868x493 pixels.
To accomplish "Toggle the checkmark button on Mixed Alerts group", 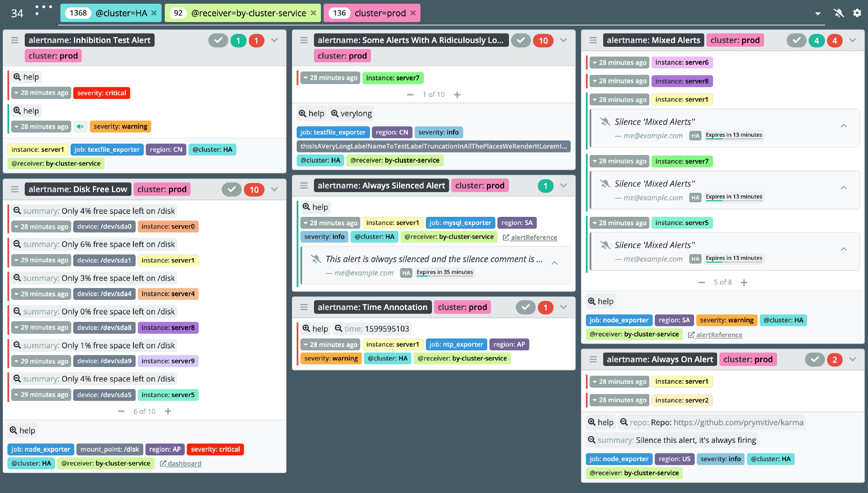I will (x=796, y=41).
